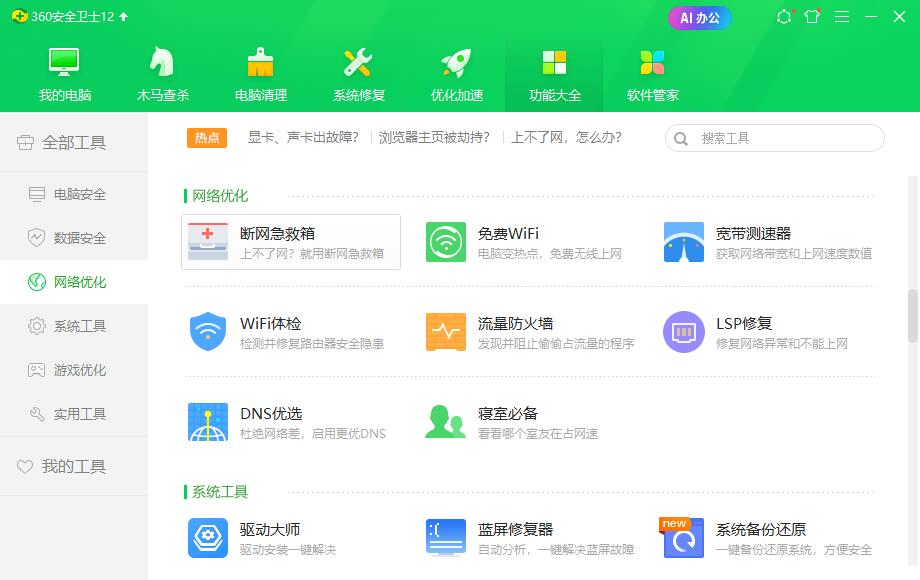Open 木马查杀 horse icon
The image size is (920, 580).
click(162, 62)
